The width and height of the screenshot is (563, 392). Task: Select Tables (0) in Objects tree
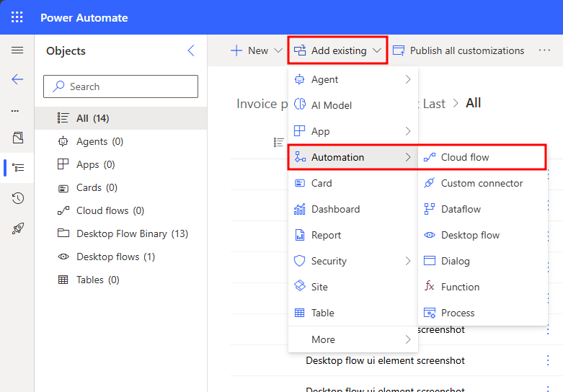click(x=120, y=280)
